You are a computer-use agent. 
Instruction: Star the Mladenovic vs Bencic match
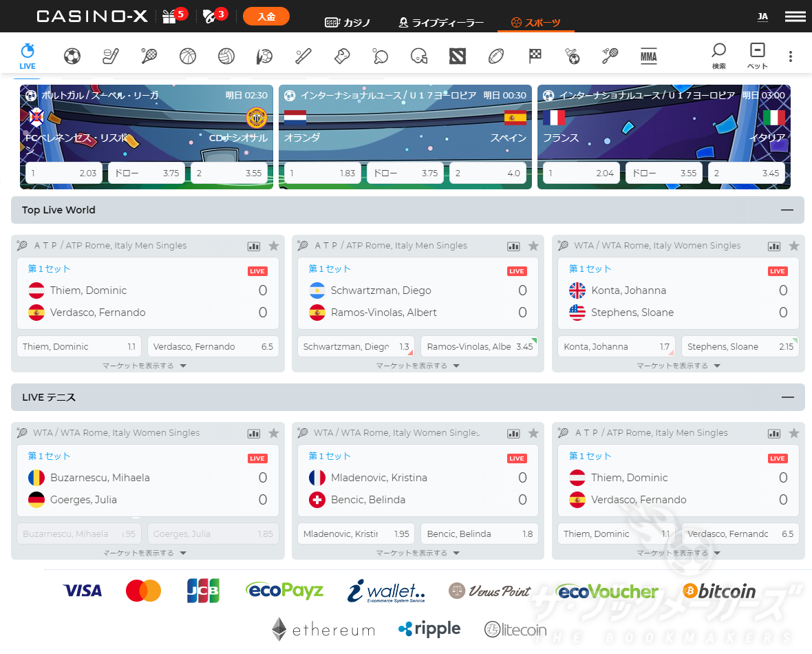pos(533,433)
